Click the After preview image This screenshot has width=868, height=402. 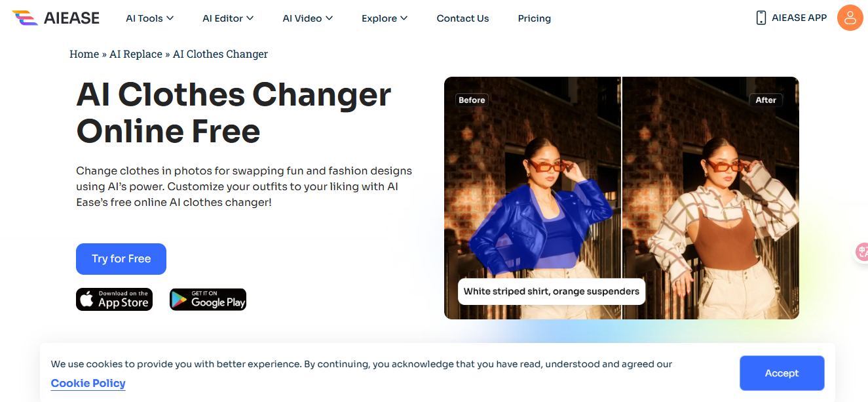point(710,197)
